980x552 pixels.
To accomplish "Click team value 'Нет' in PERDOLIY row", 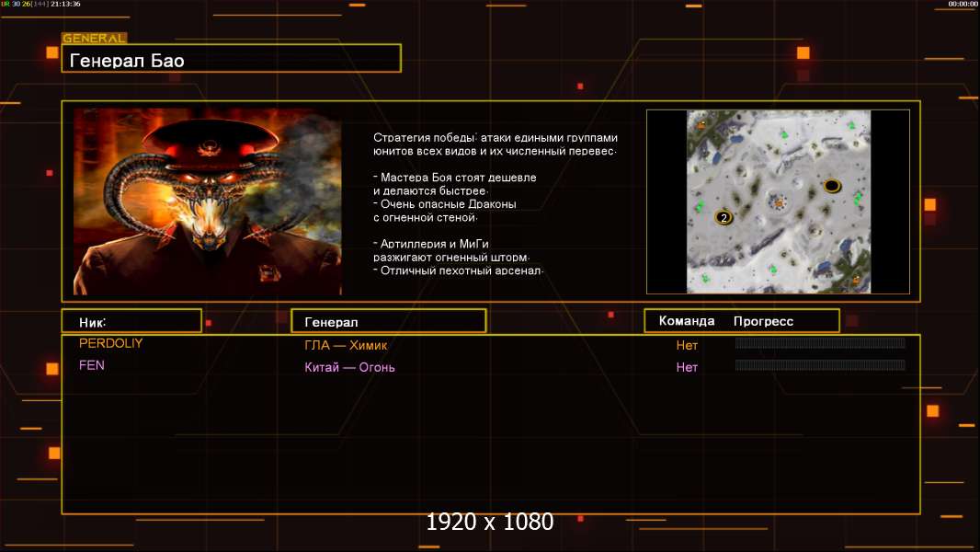I will [x=686, y=345].
